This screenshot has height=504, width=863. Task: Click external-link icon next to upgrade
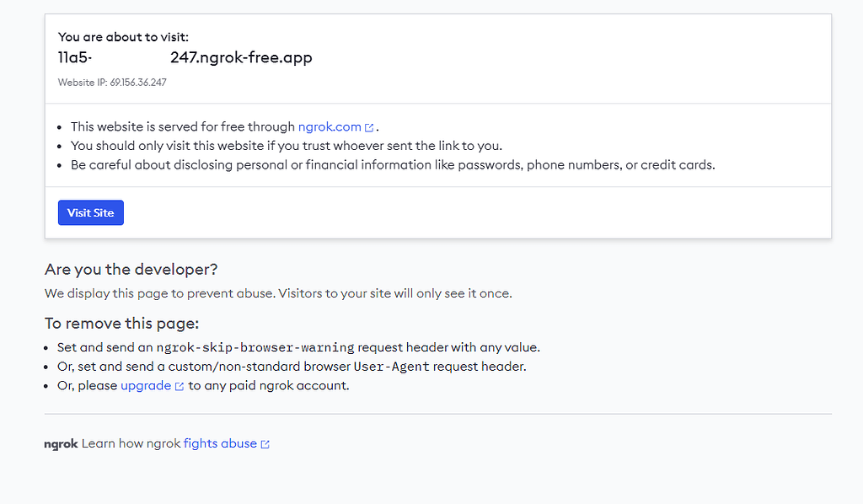tap(179, 387)
